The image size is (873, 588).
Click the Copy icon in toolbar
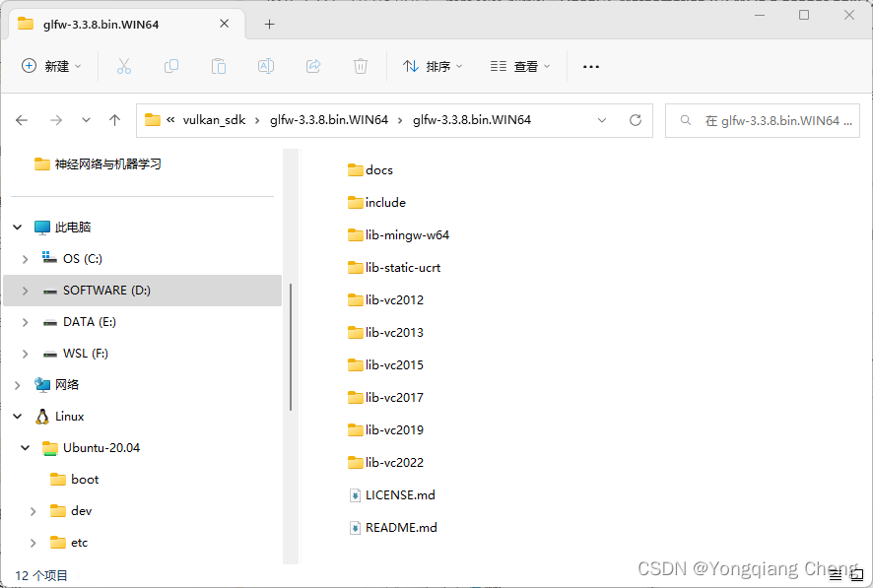[171, 66]
